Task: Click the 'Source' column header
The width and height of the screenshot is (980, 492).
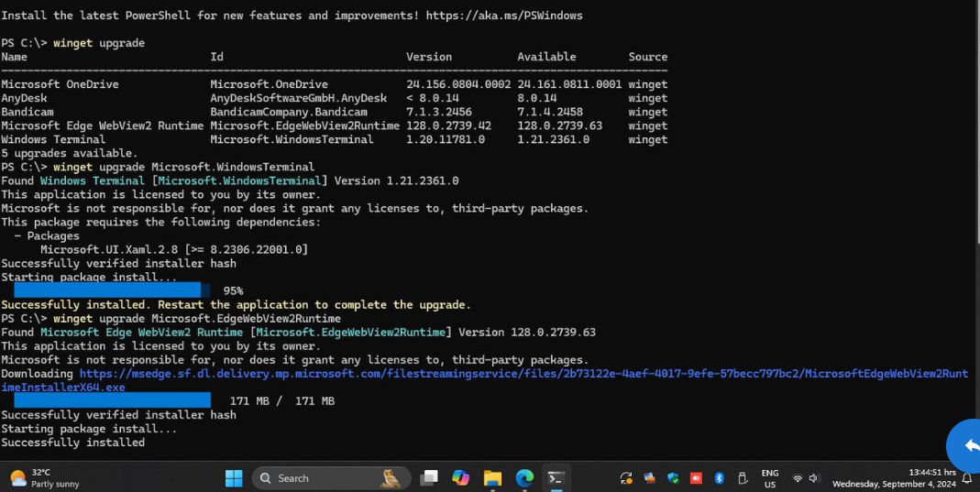Action: click(x=648, y=57)
